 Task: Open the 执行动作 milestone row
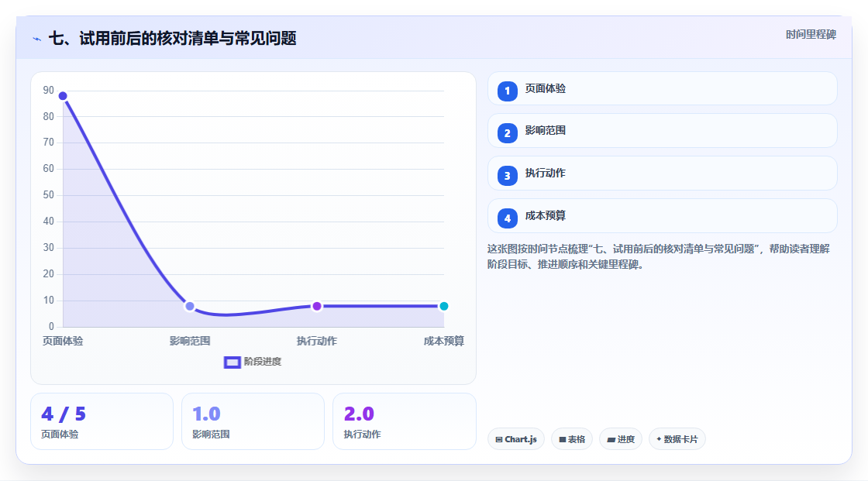tap(662, 174)
